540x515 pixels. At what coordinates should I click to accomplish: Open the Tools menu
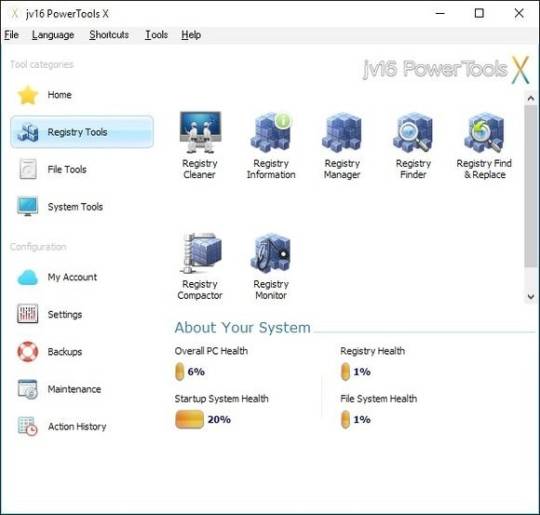pos(156,35)
